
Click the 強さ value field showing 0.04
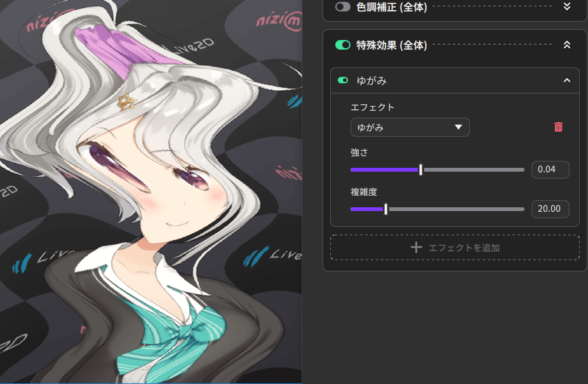click(x=550, y=170)
